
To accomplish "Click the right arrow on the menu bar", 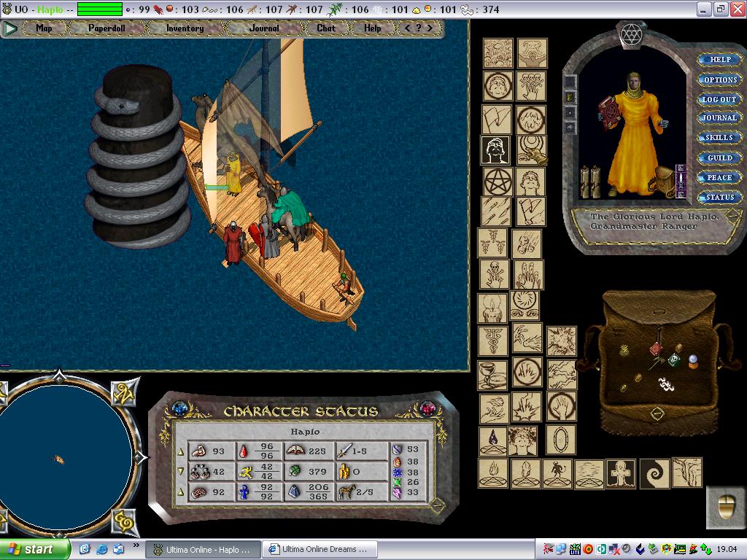I will click(x=430, y=28).
